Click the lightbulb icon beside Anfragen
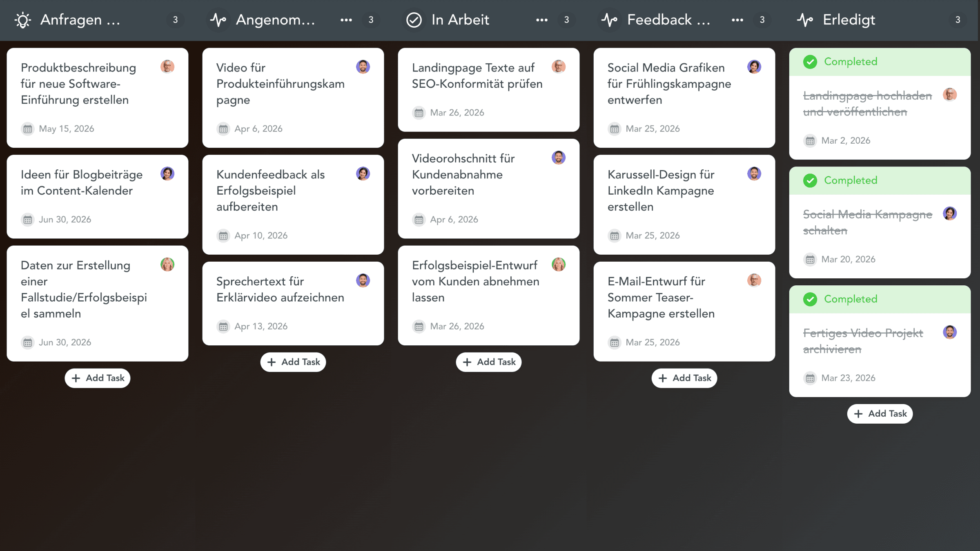 pyautogui.click(x=23, y=20)
